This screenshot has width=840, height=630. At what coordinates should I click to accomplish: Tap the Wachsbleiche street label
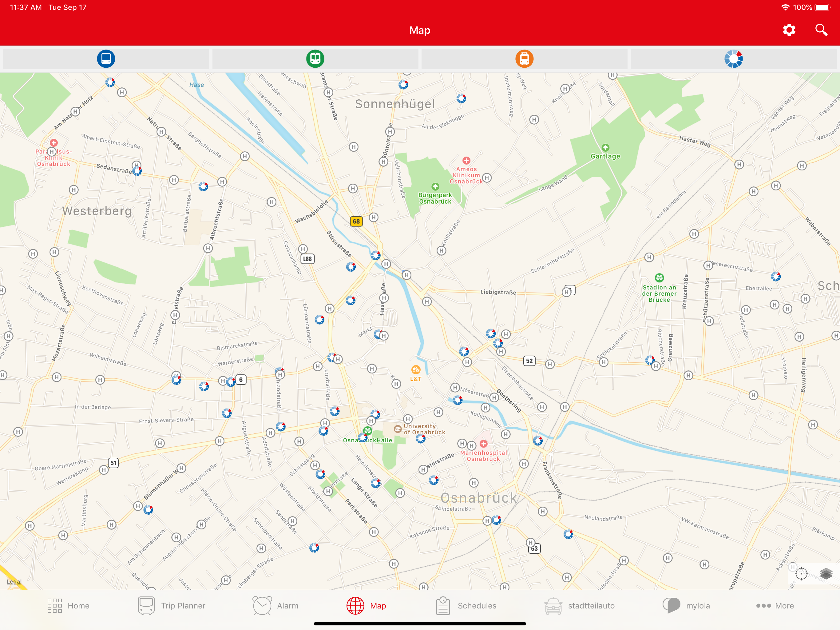pyautogui.click(x=311, y=212)
